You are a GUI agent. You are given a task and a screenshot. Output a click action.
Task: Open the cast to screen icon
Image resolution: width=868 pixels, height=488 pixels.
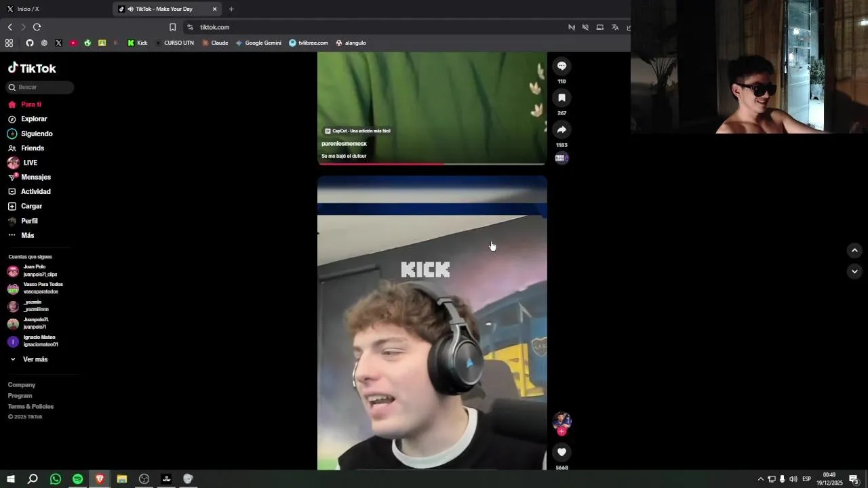(x=599, y=27)
